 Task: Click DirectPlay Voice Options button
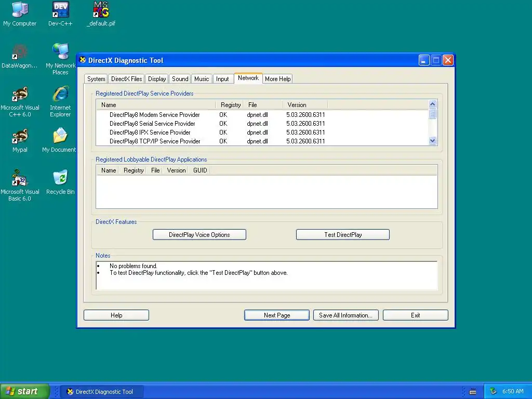199,234
